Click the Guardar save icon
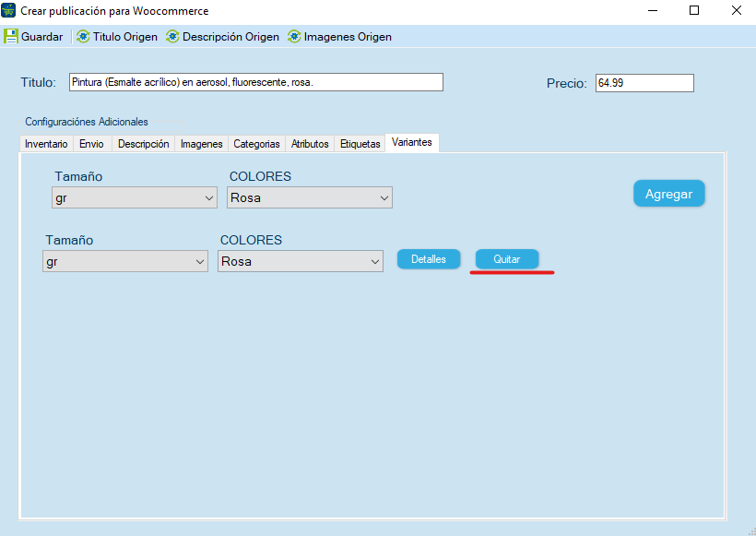This screenshot has height=536, width=756. click(x=11, y=37)
